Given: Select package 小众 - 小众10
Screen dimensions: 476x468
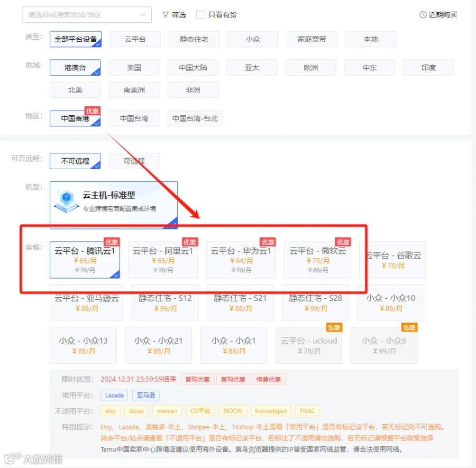Looking at the screenshot, I should pos(391,302).
